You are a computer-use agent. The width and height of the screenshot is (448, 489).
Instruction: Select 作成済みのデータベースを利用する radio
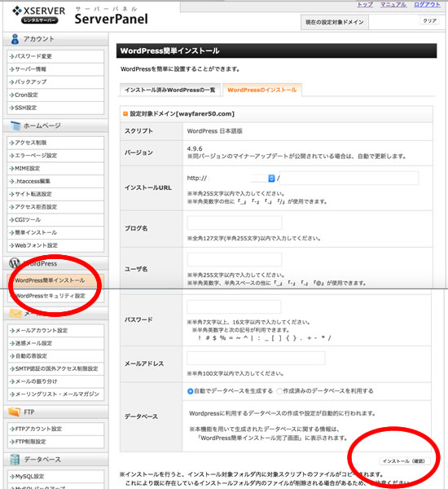pyautogui.click(x=279, y=391)
